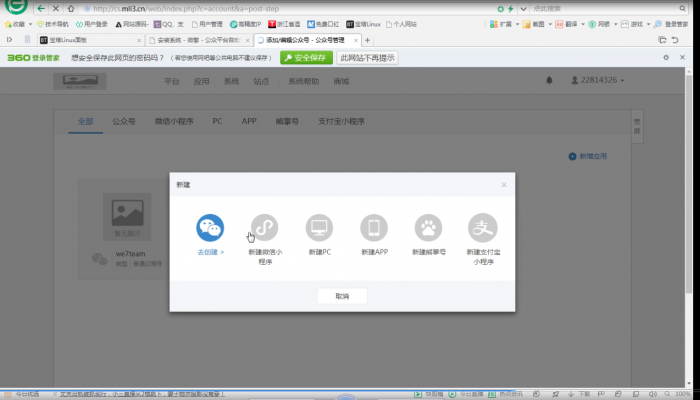
Task: Select the Alipay mini program icon
Action: click(483, 227)
